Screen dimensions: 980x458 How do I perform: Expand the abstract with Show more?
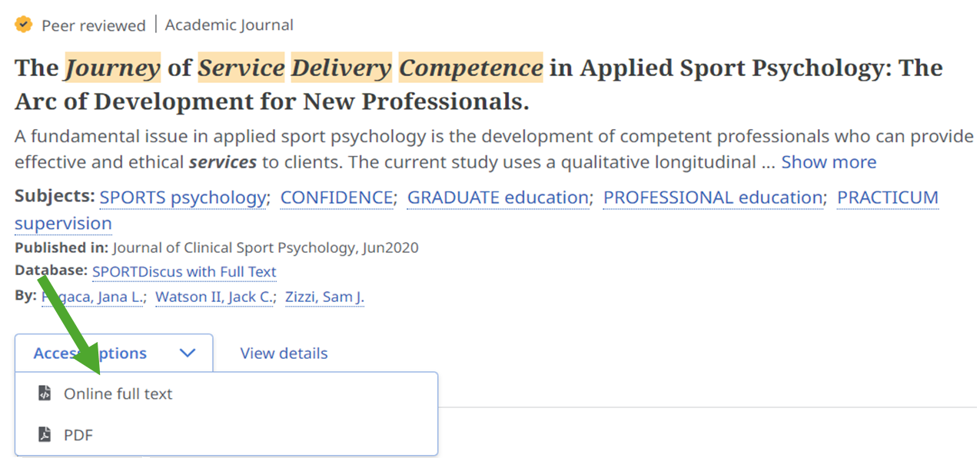click(829, 162)
